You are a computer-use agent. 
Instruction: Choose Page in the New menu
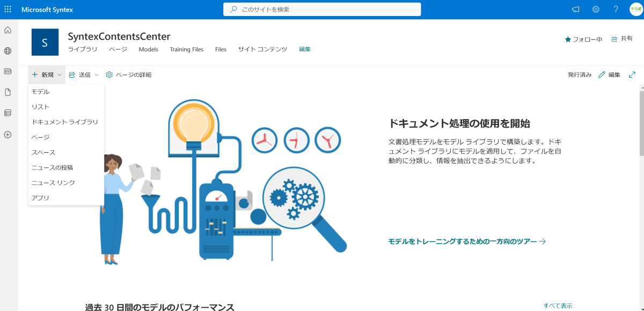click(x=66, y=137)
